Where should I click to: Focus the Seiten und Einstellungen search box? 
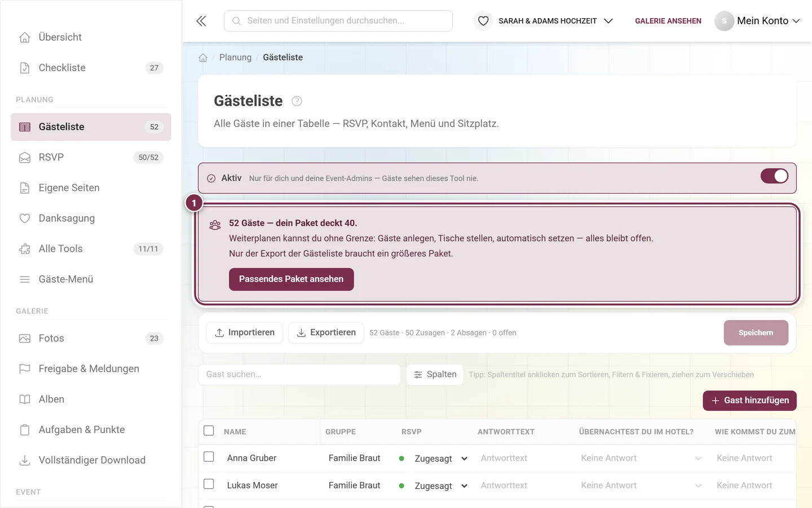(338, 21)
